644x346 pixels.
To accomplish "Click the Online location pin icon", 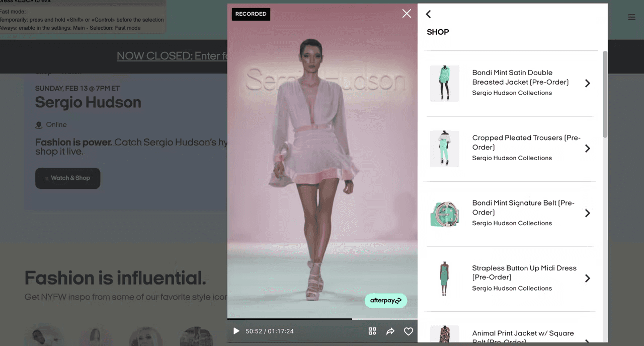I will click(x=38, y=124).
